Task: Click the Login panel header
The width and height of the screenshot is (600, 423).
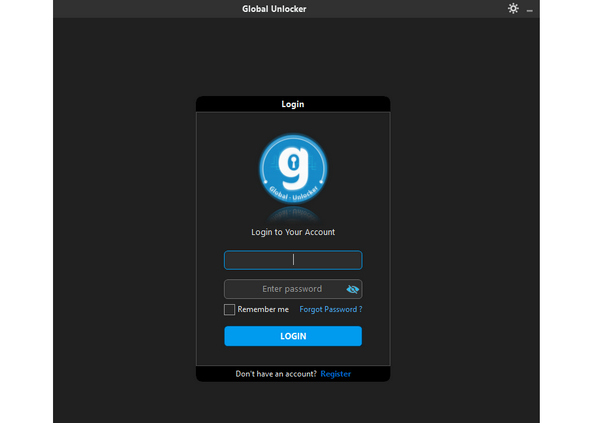Action: [x=293, y=104]
